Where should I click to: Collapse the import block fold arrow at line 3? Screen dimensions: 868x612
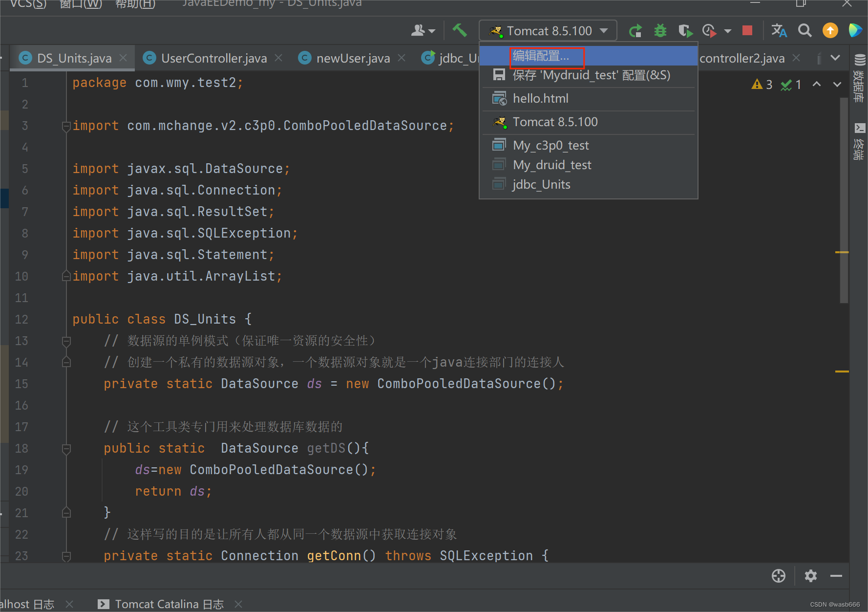tap(66, 126)
